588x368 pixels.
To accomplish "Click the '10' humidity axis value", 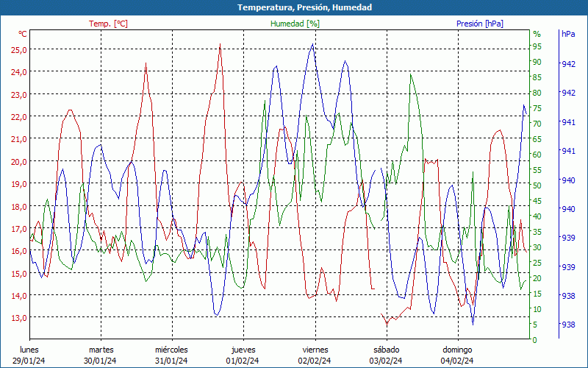I will (537, 309).
